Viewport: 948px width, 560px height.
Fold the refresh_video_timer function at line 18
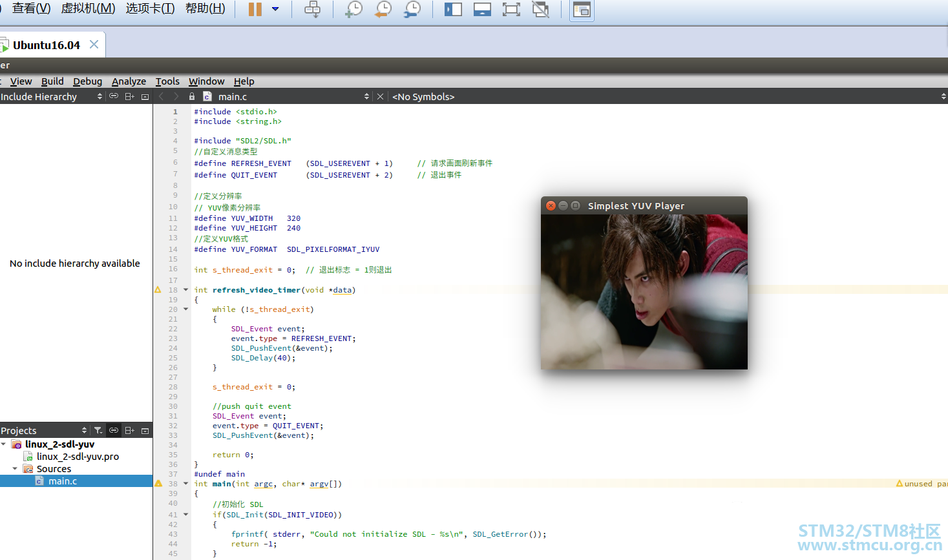coord(185,290)
